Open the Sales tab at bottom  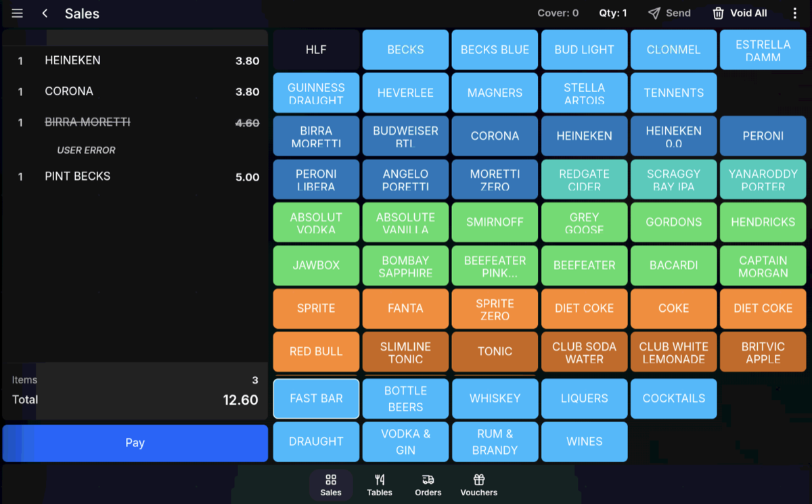click(331, 485)
